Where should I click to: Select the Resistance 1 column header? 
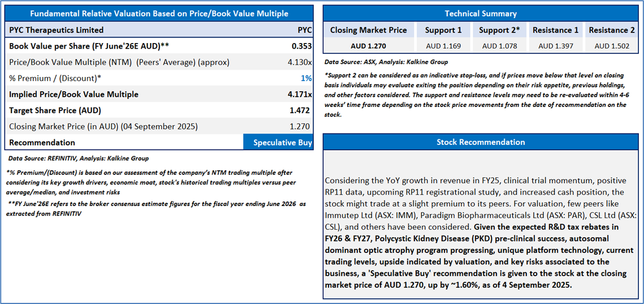555,30
